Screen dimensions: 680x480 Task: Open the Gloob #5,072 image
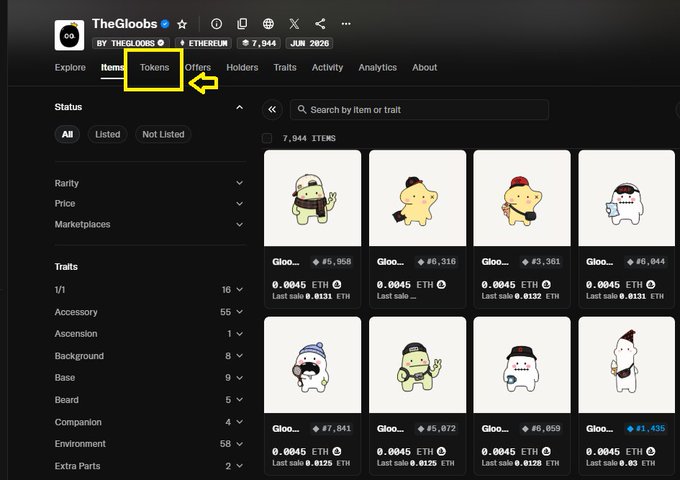click(418, 365)
